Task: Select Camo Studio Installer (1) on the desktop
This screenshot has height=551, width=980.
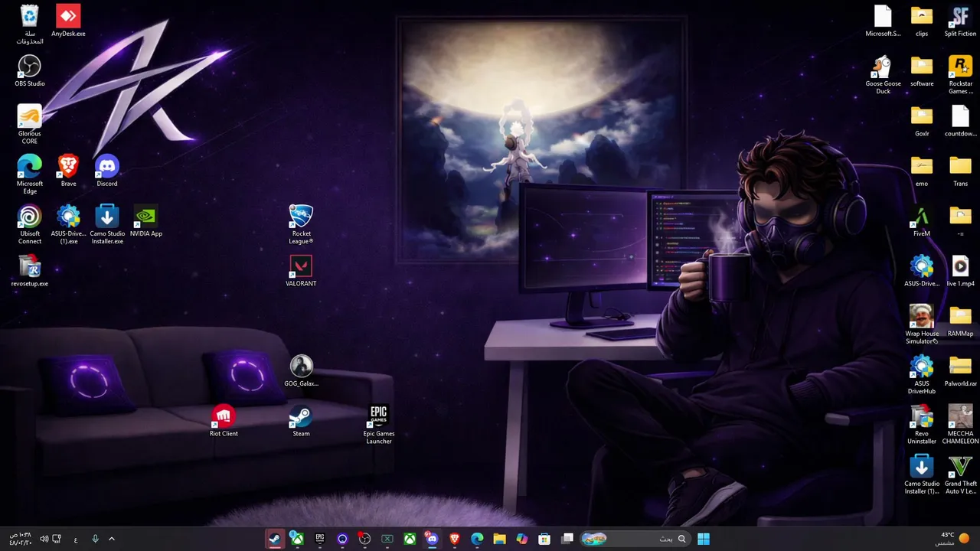Action: 922,474
